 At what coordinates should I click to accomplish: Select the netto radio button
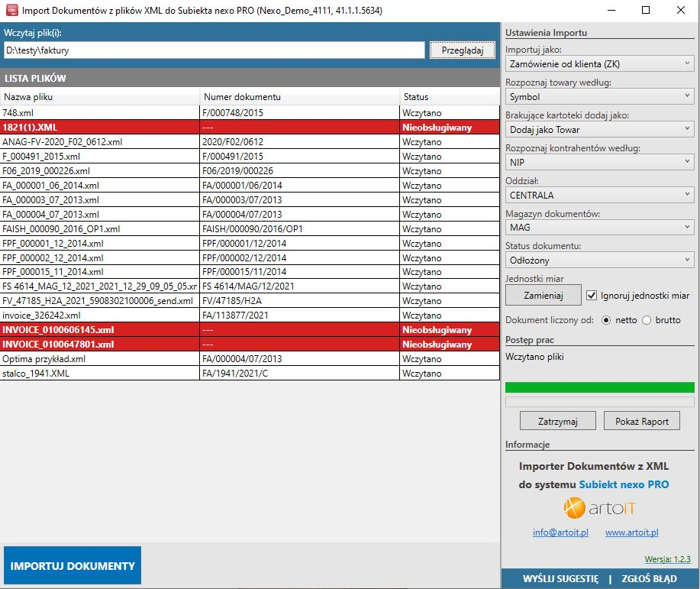606,320
